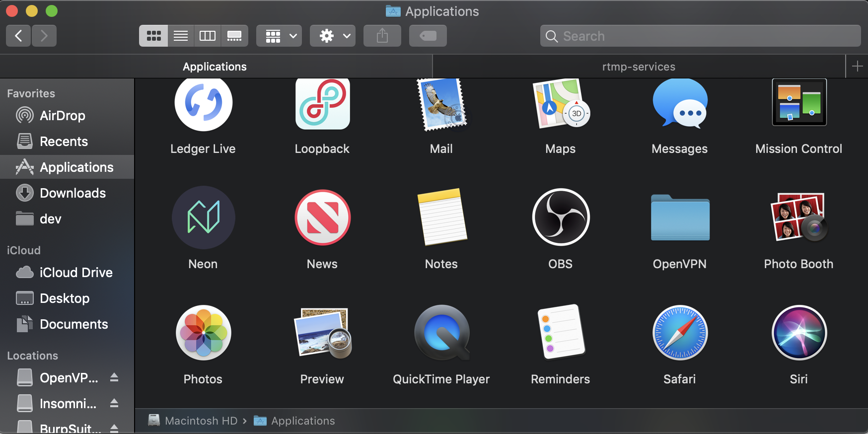Select the OpenVPN folder icon
This screenshot has height=434, width=868.
tap(680, 217)
